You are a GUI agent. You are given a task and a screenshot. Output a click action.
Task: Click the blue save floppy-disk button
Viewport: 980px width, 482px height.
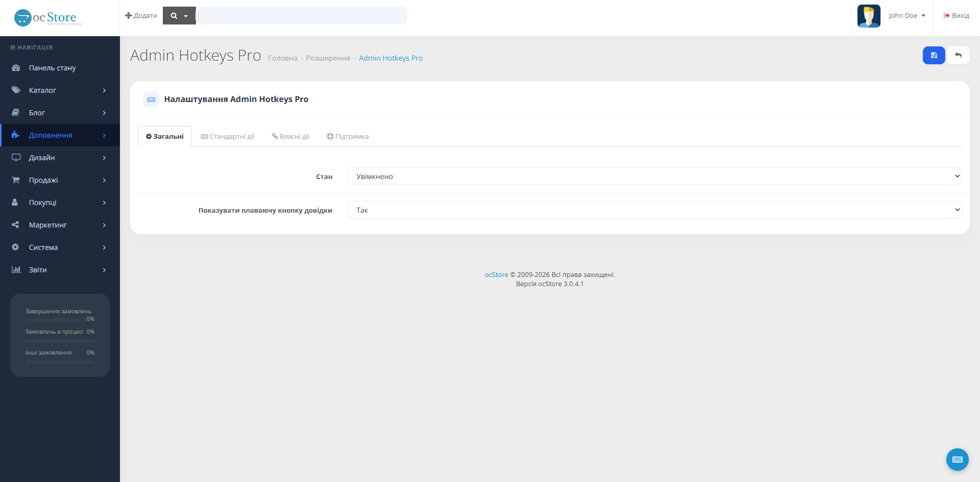(x=934, y=55)
